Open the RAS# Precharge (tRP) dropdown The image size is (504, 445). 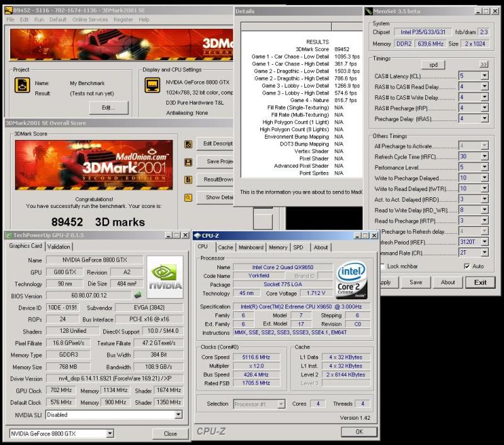click(484, 108)
